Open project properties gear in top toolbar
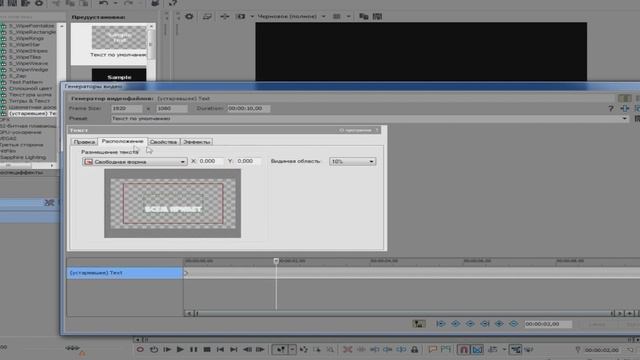The height and width of the screenshot is (360, 640). (x=39, y=3)
